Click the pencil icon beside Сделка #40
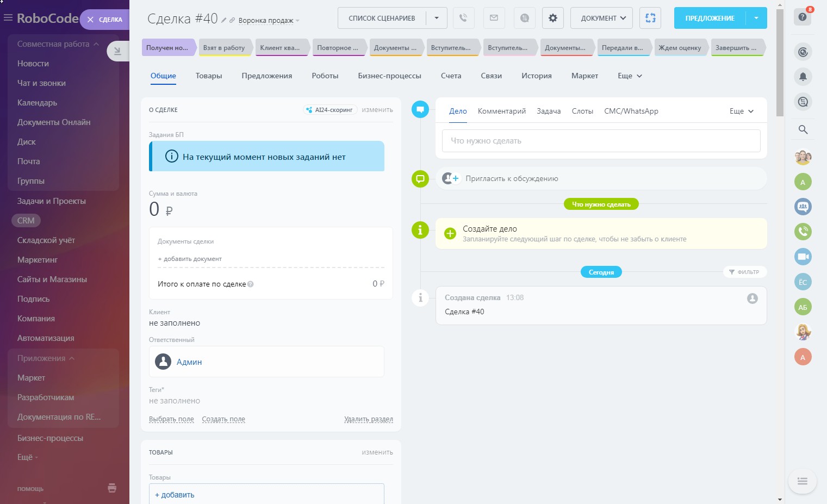 tap(224, 20)
